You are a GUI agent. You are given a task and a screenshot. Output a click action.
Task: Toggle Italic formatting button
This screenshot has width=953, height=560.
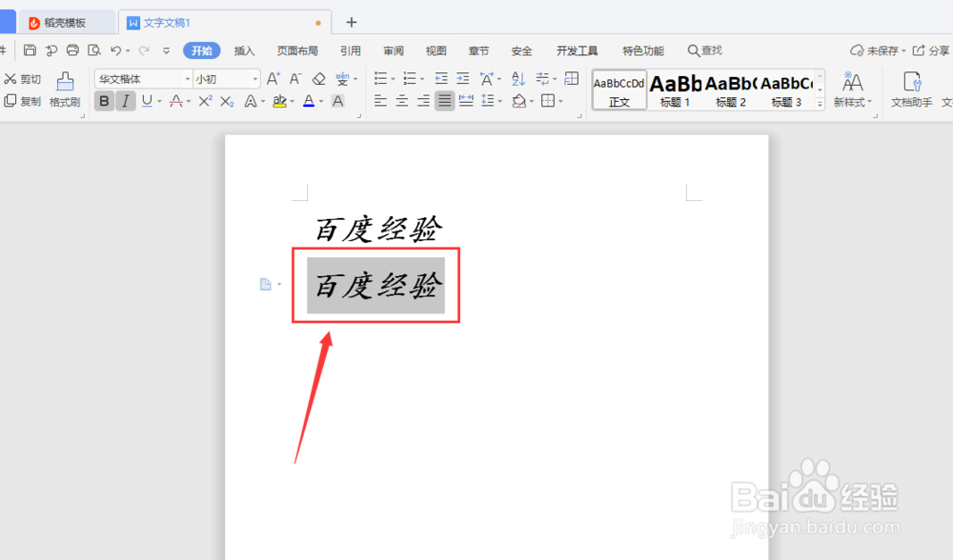[x=125, y=101]
